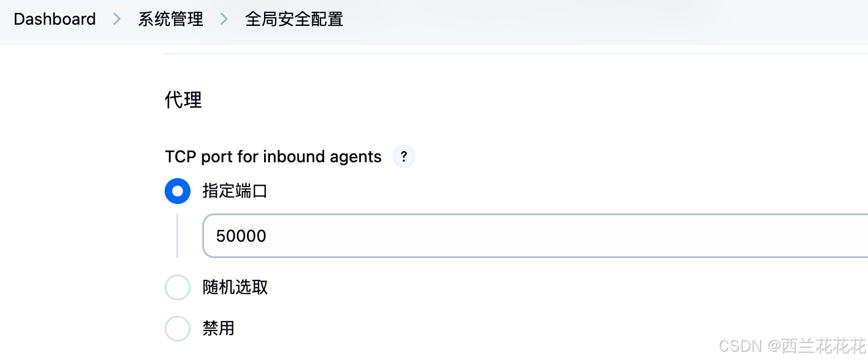Click the 全局安全配置 breadcrumb entry
Screen dimensions: 868x361
293,19
